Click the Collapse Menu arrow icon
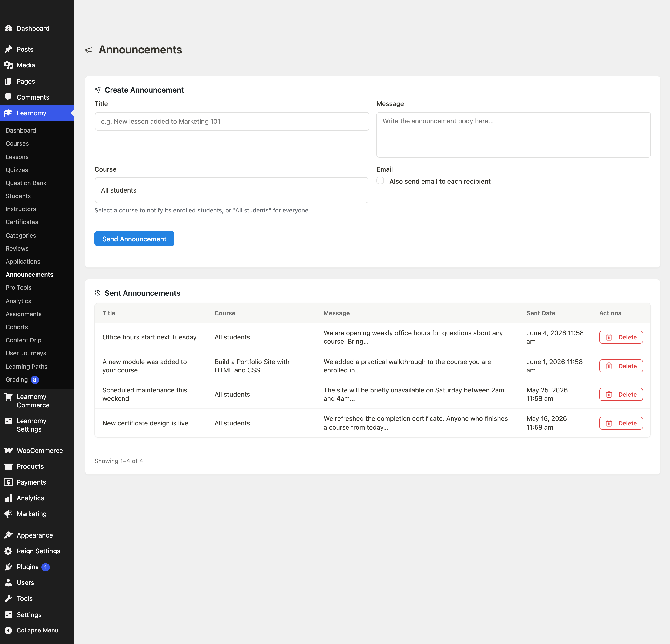The image size is (670, 644). click(x=8, y=630)
